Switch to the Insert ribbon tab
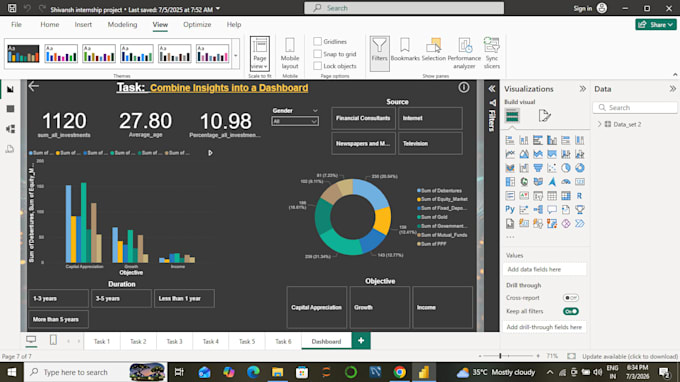Screen dimensions: 680x382 click(x=83, y=25)
